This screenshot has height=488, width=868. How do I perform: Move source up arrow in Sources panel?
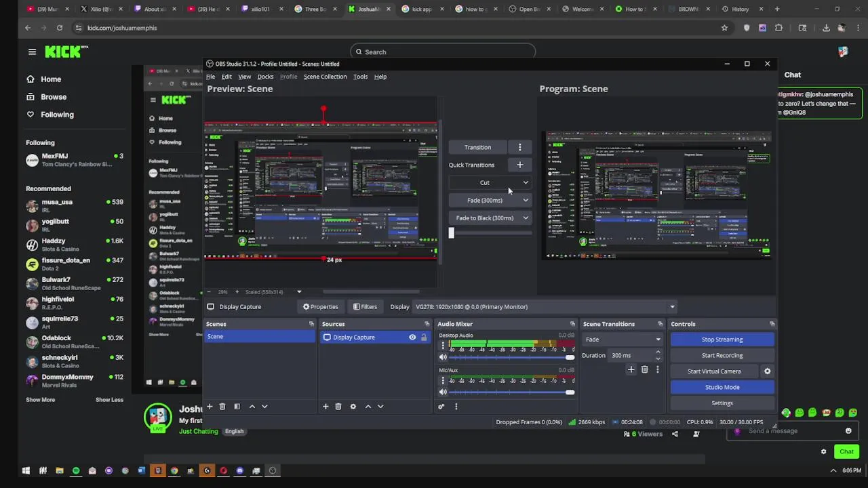pos(368,407)
